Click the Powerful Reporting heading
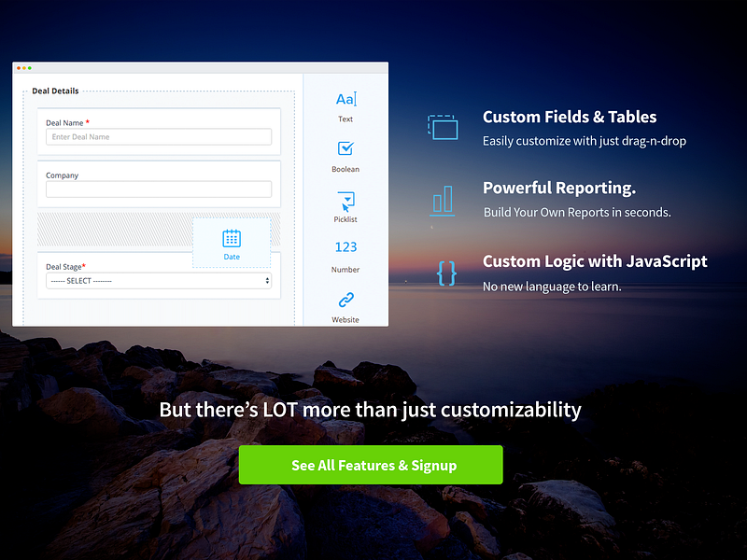 tap(559, 188)
